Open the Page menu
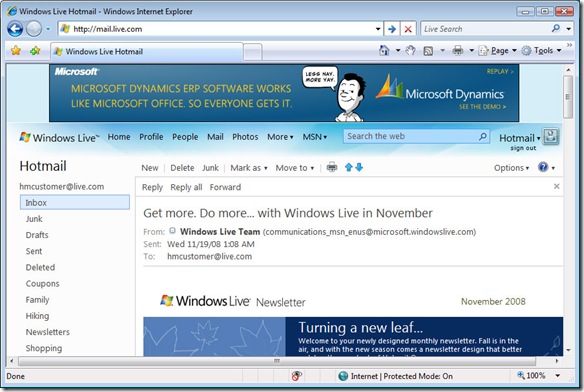584x392 pixels. point(498,50)
